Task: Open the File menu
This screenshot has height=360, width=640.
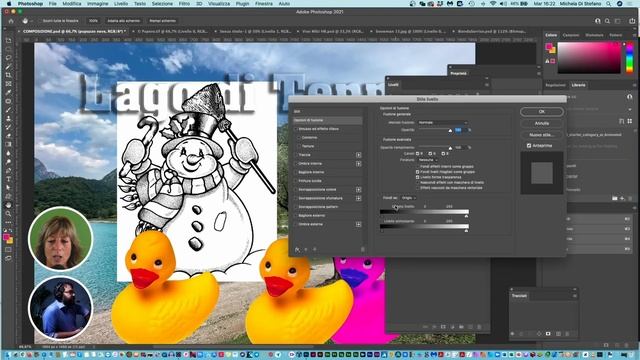Action: (x=53, y=4)
